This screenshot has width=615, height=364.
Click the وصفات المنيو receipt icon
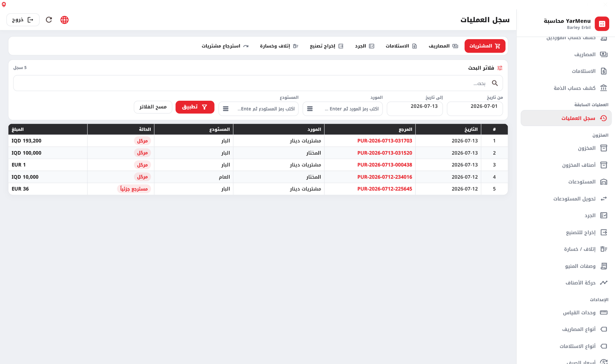(x=604, y=266)
